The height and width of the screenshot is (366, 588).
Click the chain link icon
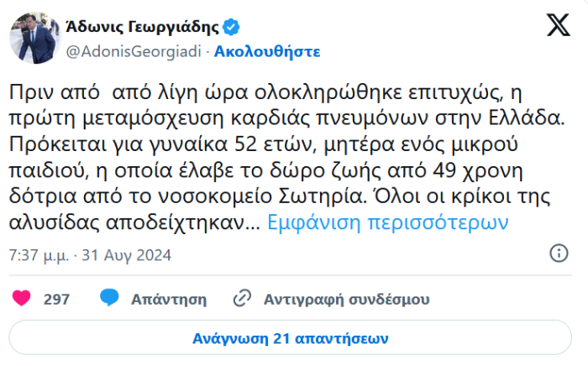point(242,298)
